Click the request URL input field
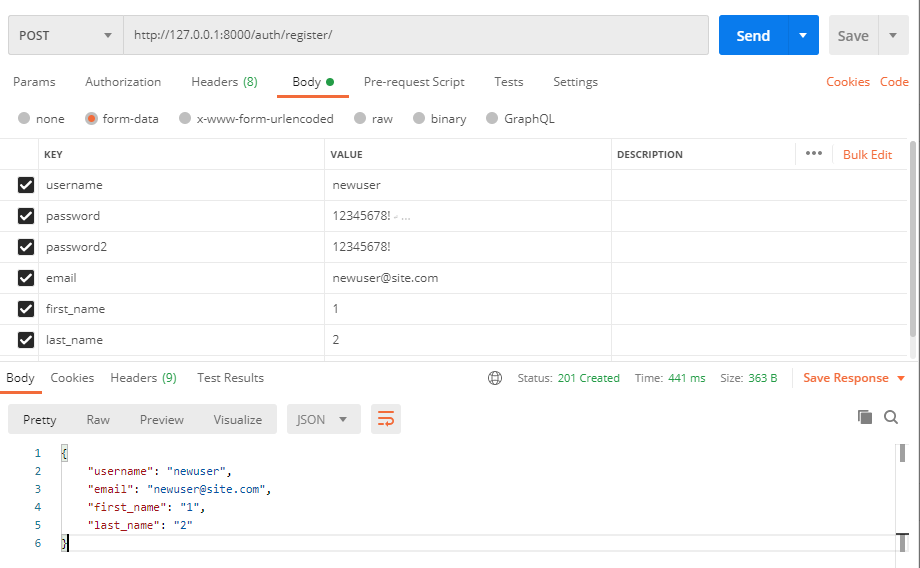This screenshot has width=920, height=568. tap(415, 35)
